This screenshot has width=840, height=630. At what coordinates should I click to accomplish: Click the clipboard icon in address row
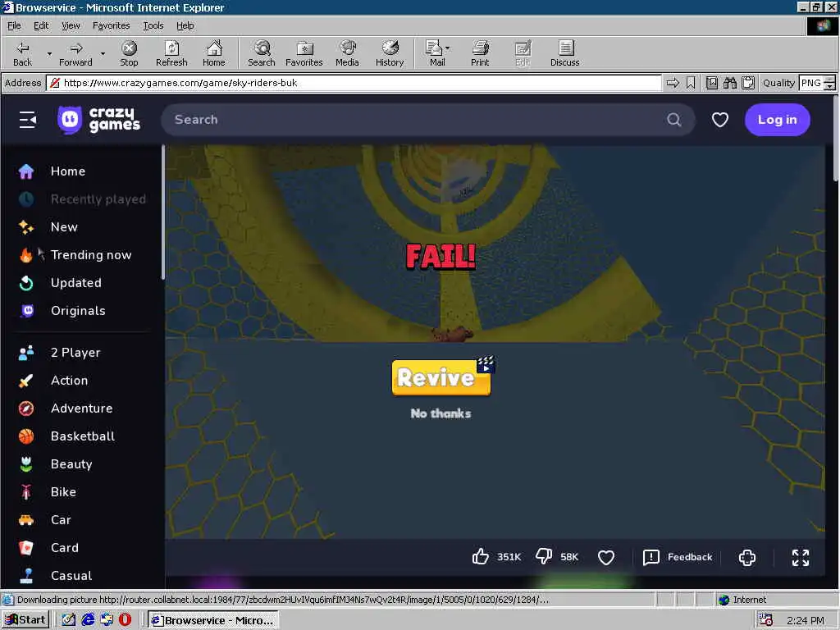748,83
